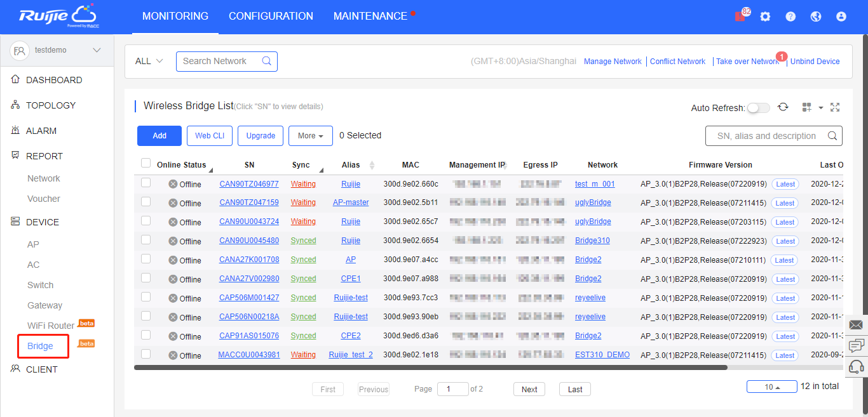Click the refresh icon beside Auto Refresh

(783, 107)
